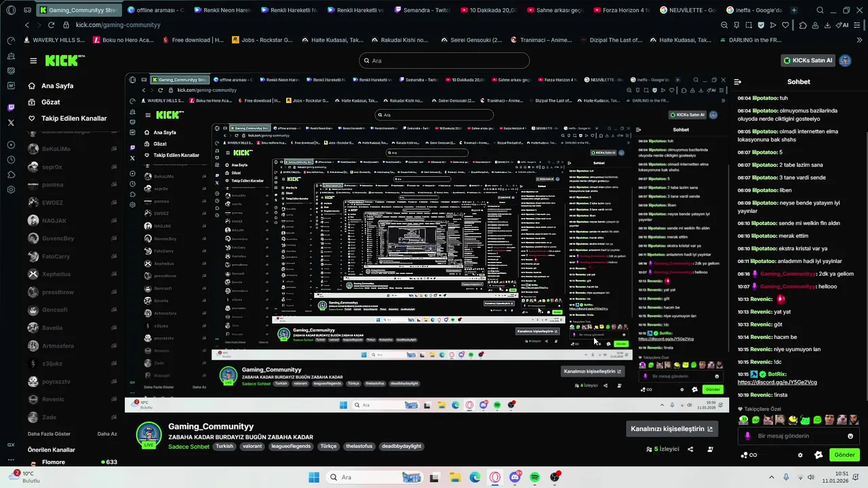
Task: Open extensions in the Opera sidebar
Action: 11,175
